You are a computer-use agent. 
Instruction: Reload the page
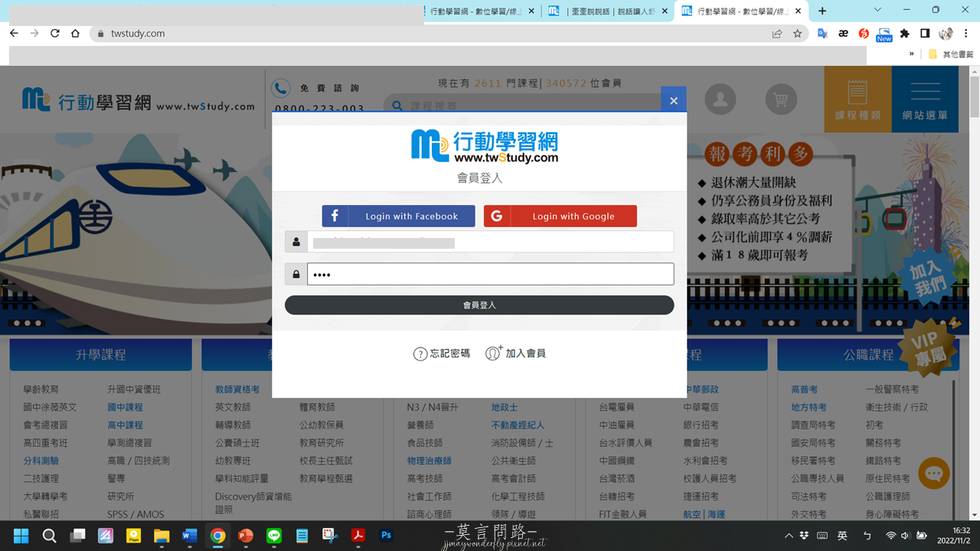tap(55, 34)
